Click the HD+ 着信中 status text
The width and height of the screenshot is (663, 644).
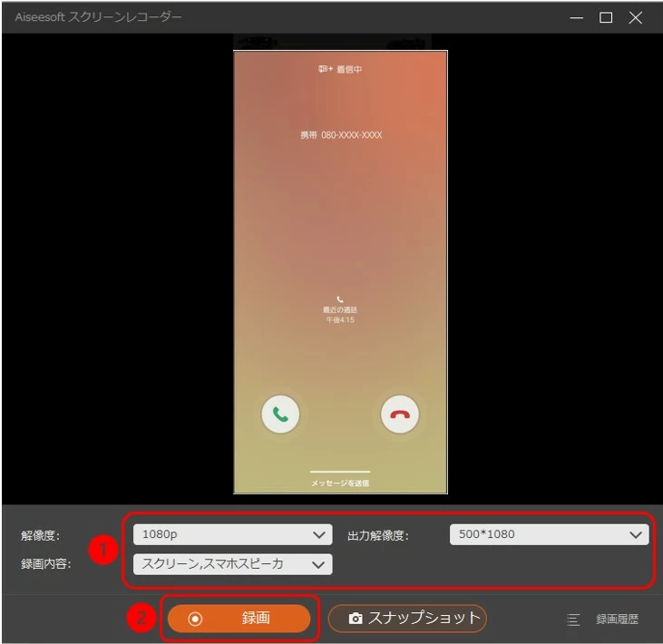tap(340, 69)
